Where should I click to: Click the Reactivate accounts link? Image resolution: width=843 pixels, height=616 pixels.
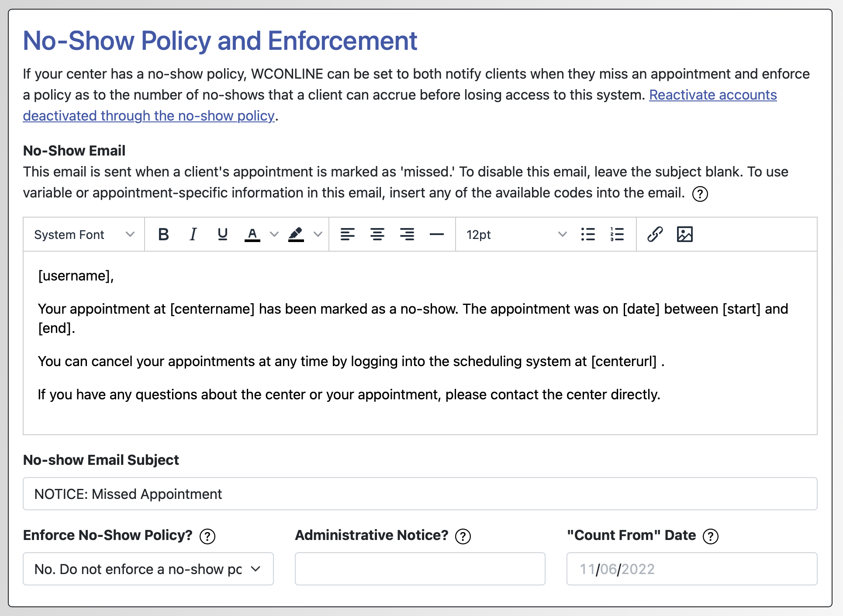pyautogui.click(x=712, y=95)
